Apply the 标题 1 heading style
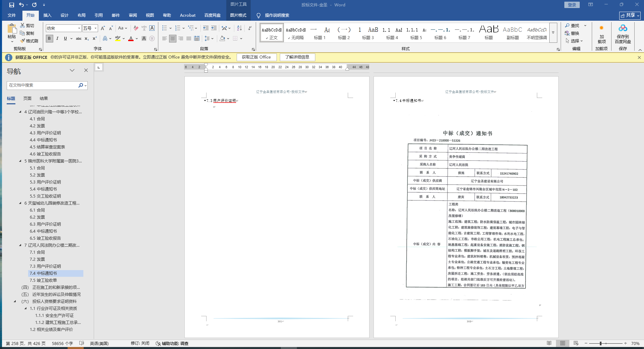The height and width of the screenshot is (349, 644). coord(320,33)
